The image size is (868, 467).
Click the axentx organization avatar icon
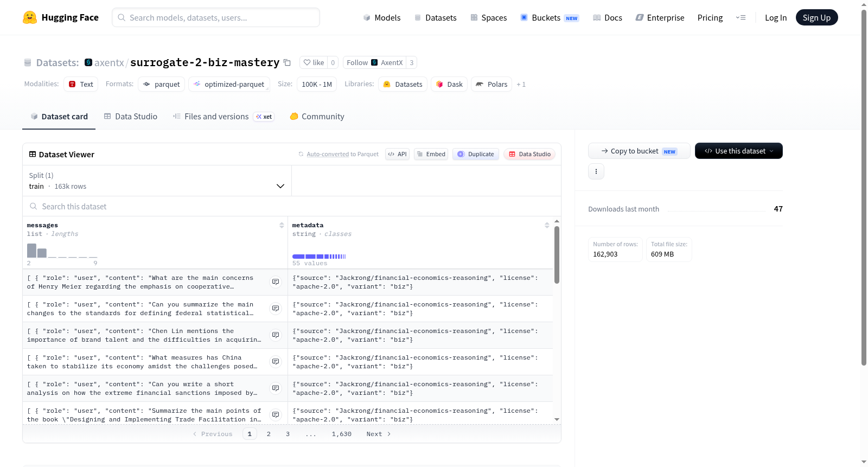(x=88, y=62)
